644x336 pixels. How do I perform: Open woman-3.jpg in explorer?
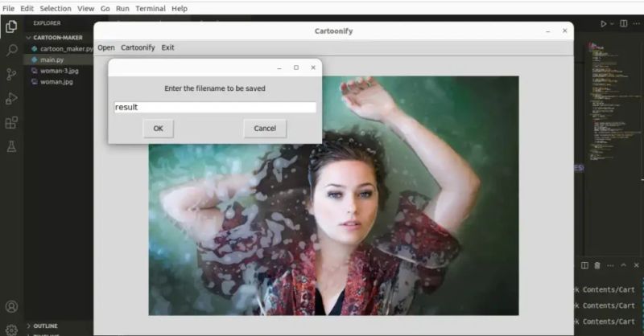click(58, 71)
